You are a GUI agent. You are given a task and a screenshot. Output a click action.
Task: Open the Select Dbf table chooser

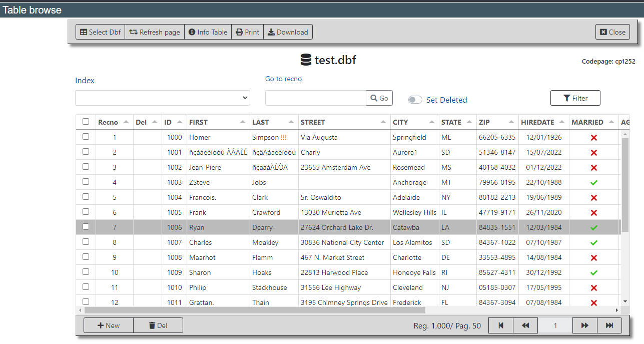pyautogui.click(x=100, y=32)
